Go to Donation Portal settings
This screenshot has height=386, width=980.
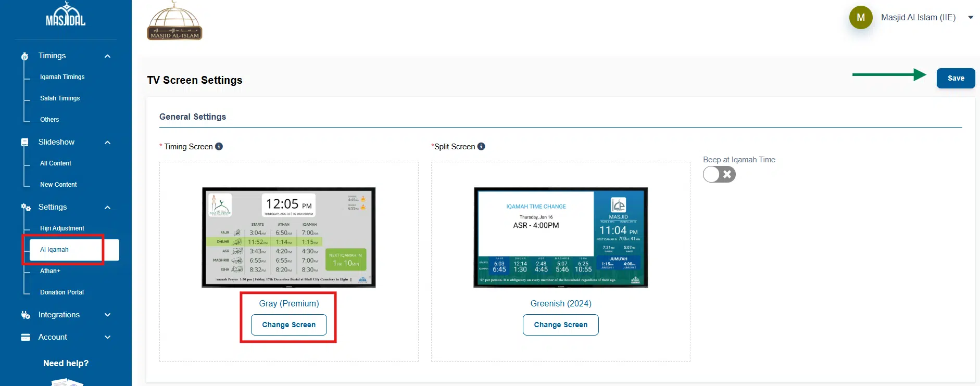(x=61, y=292)
